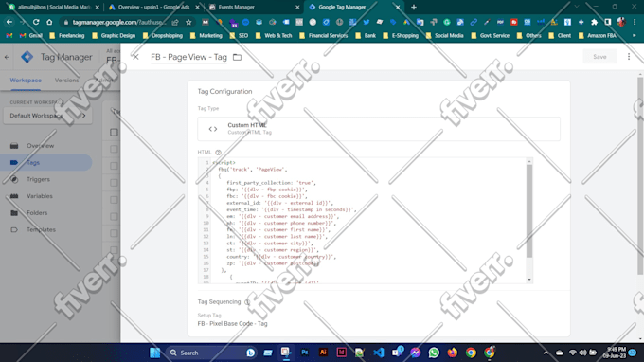Open the Chrome three-dot menu
Screen dimensions: 644x362
click(x=635, y=22)
